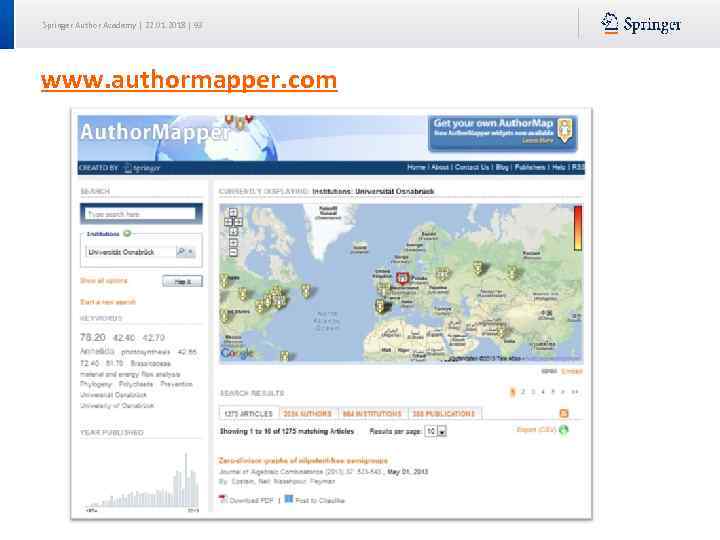The height and width of the screenshot is (540, 720).
Task: Switch to the 1275 Articles tab
Action: 248,413
